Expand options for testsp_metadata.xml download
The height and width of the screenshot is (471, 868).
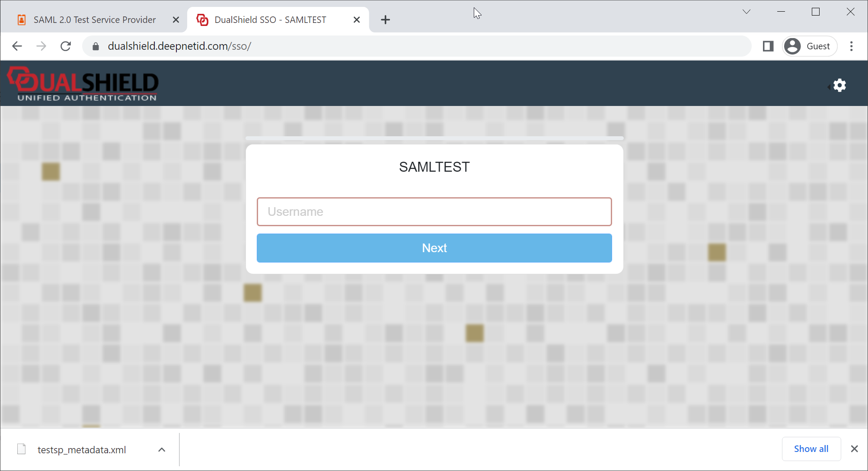pyautogui.click(x=162, y=450)
